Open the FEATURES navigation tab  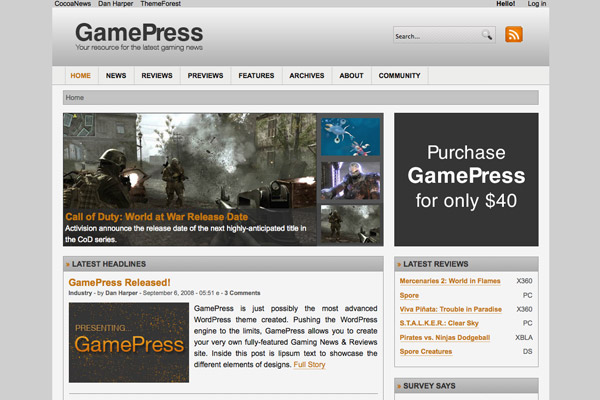click(x=256, y=76)
